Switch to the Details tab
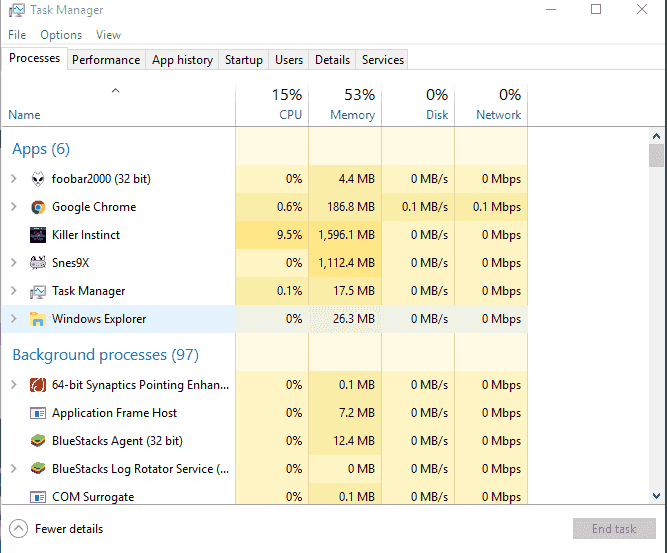This screenshot has height=553, width=667. coord(332,60)
